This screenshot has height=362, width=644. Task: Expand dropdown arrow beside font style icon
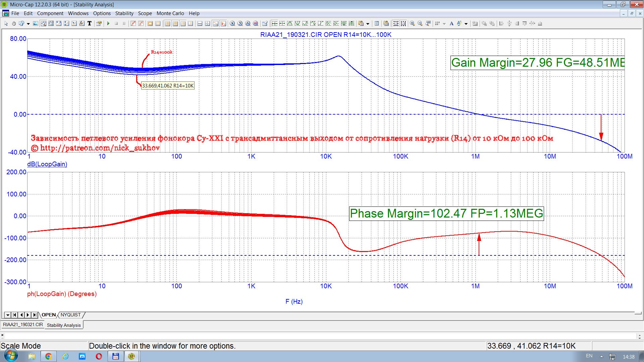tap(466, 23)
